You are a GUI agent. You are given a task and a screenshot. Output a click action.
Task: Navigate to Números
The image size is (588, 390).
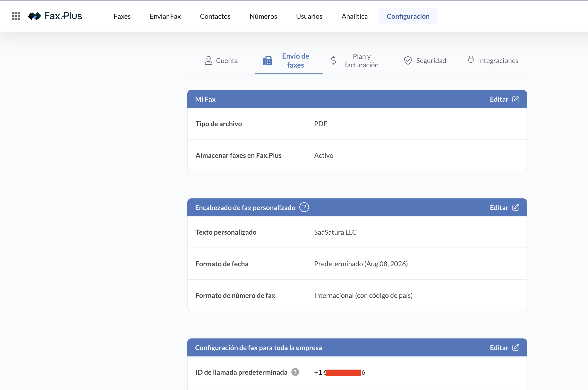[263, 16]
